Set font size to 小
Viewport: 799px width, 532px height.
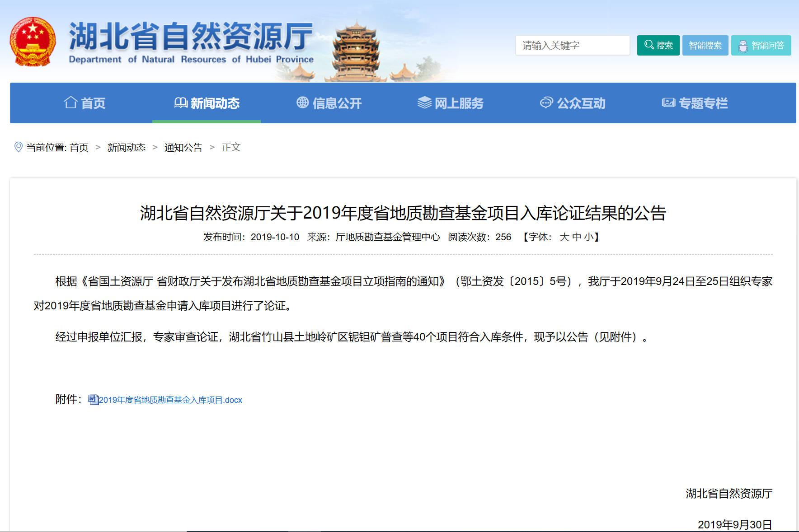click(x=588, y=237)
